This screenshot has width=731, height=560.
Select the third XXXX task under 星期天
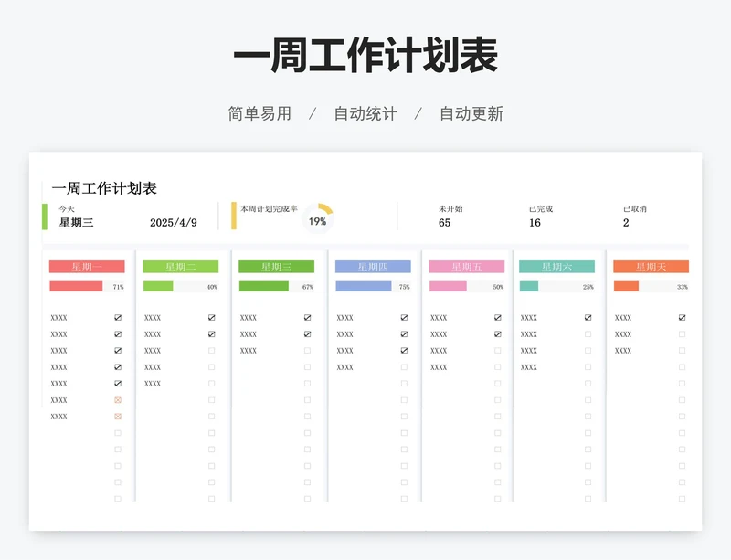(623, 351)
